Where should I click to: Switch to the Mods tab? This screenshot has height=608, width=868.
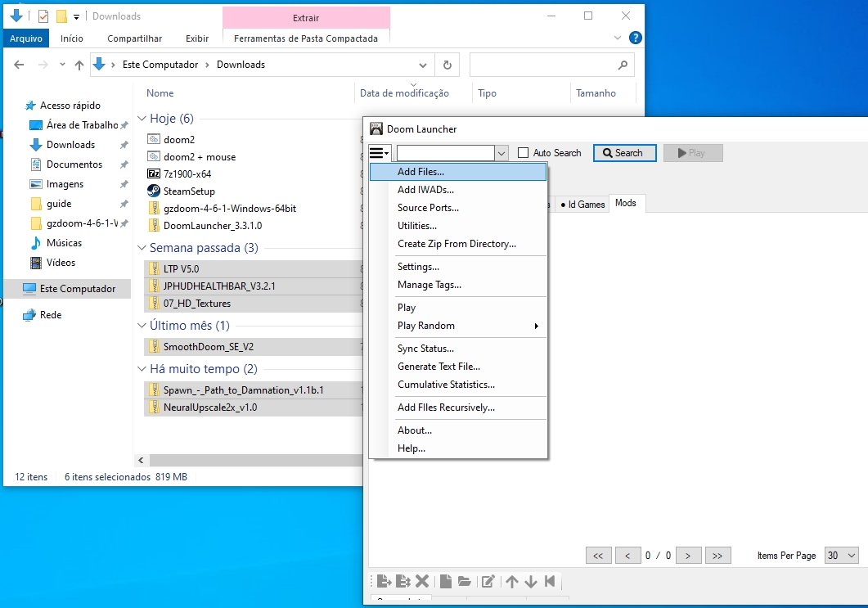[626, 203]
